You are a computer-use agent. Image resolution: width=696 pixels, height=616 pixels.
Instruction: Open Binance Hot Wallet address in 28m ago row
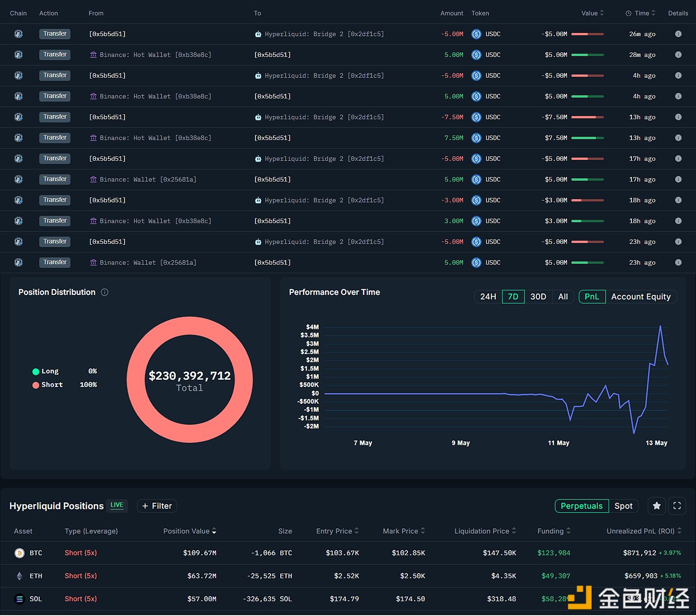tap(155, 55)
